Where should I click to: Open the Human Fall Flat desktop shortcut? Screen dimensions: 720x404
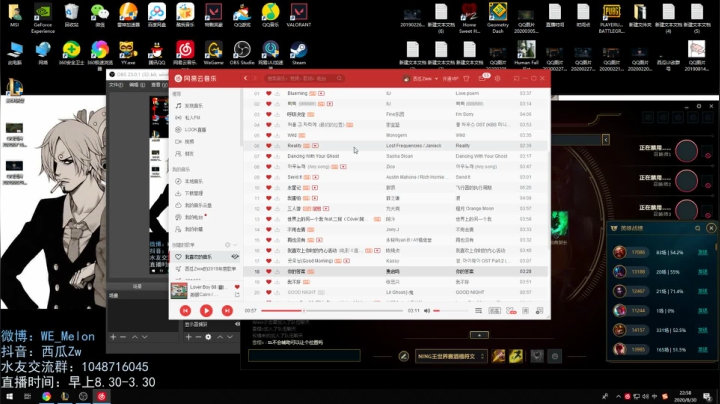pyautogui.click(x=526, y=55)
